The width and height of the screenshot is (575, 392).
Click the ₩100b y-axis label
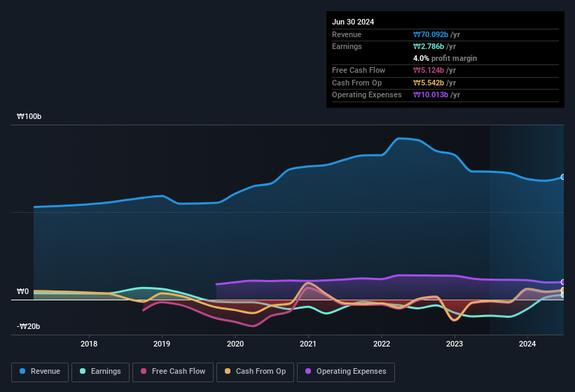coord(29,116)
